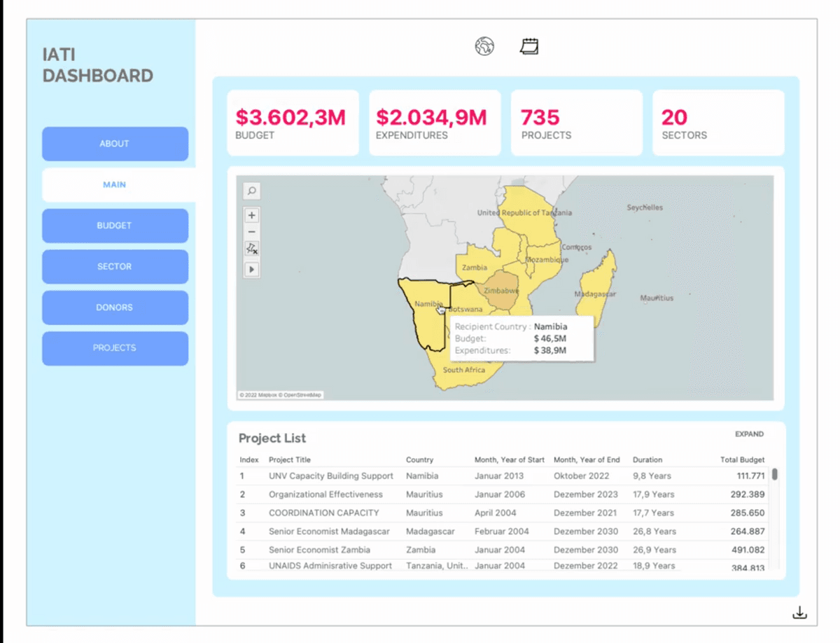Screen dimensions: 840x643
Task: Open the globe map view icon
Action: click(484, 47)
